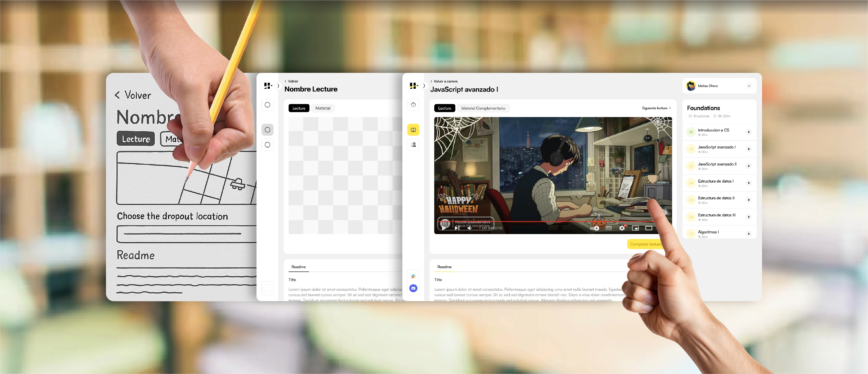
Task: Expand the sidebar in the Nombre Lecture wireframe
Action: tap(278, 86)
